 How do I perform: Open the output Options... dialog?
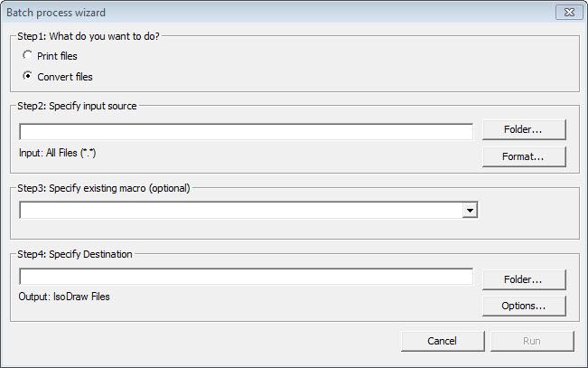pyautogui.click(x=523, y=306)
